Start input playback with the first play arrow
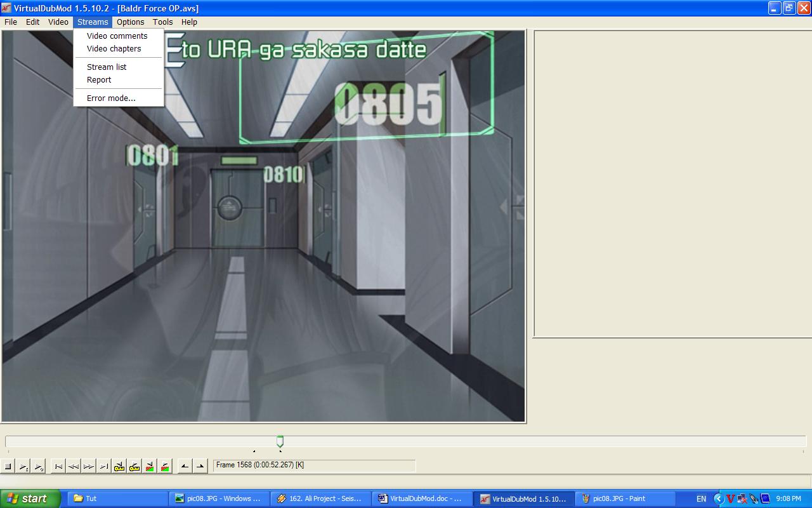The width and height of the screenshot is (812, 508). 23,466
